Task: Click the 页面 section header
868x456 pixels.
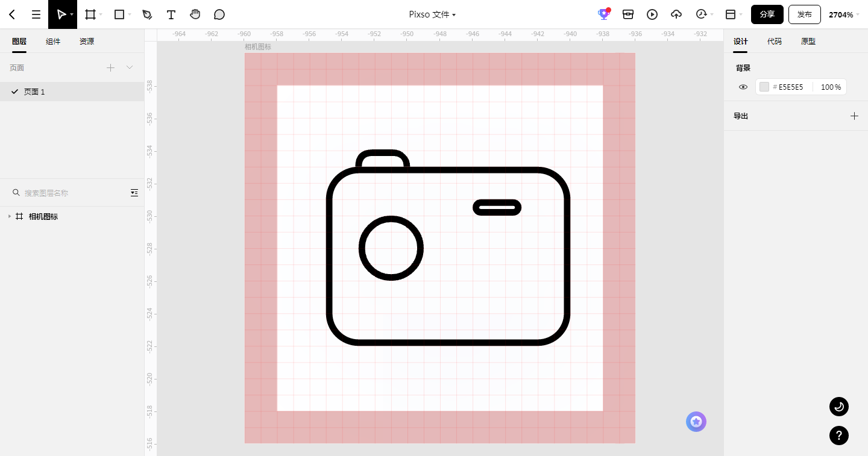Action: coord(17,68)
